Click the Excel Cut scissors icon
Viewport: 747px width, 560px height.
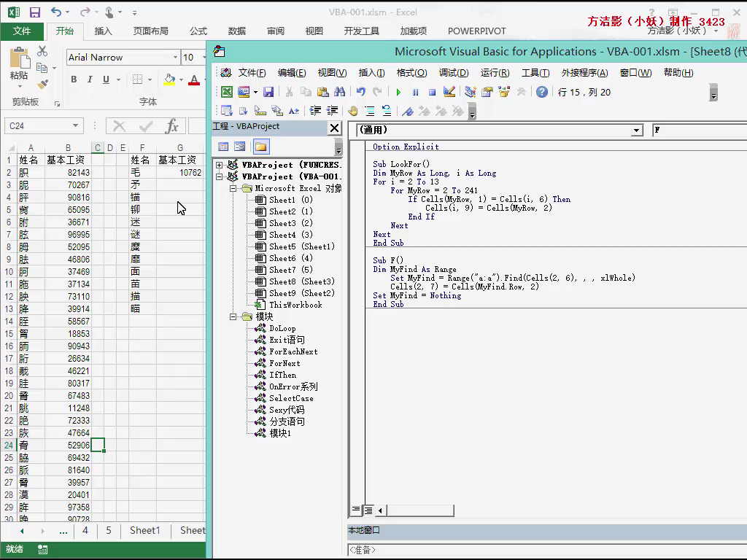click(42, 51)
